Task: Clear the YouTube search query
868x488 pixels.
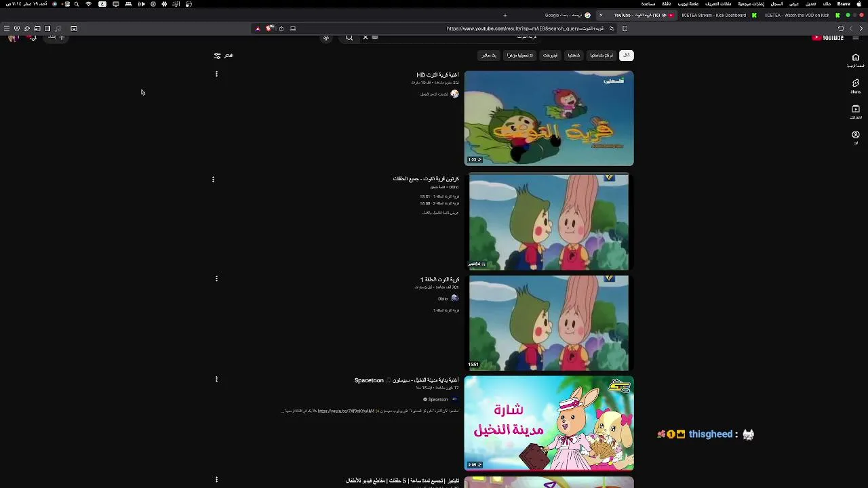Action: coord(366,37)
